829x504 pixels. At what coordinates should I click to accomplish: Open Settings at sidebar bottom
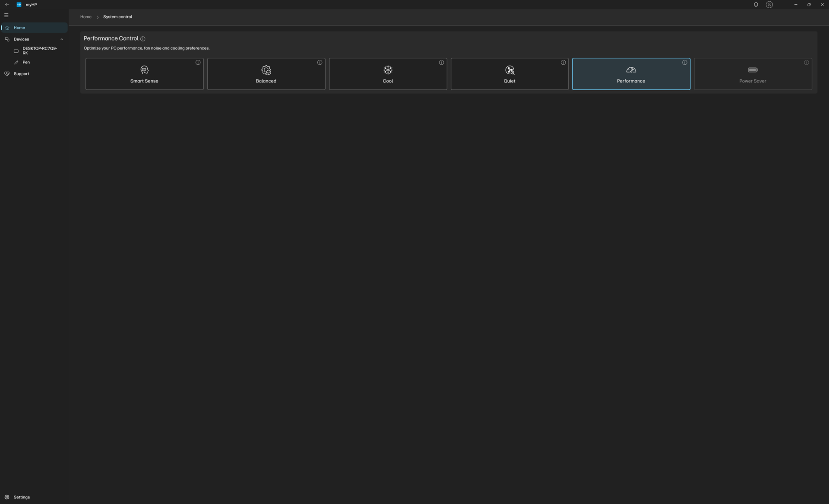(x=22, y=497)
